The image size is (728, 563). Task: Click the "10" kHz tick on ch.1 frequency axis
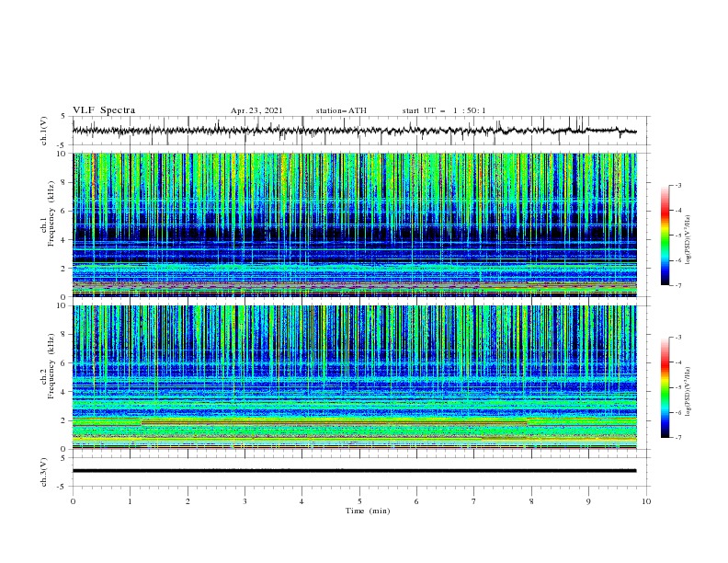[x=62, y=154]
